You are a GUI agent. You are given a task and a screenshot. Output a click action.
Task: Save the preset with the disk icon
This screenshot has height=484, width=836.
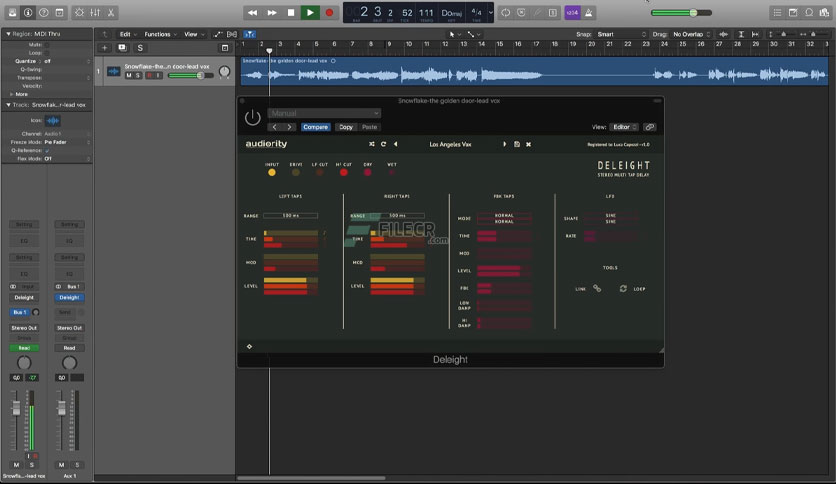click(517, 144)
